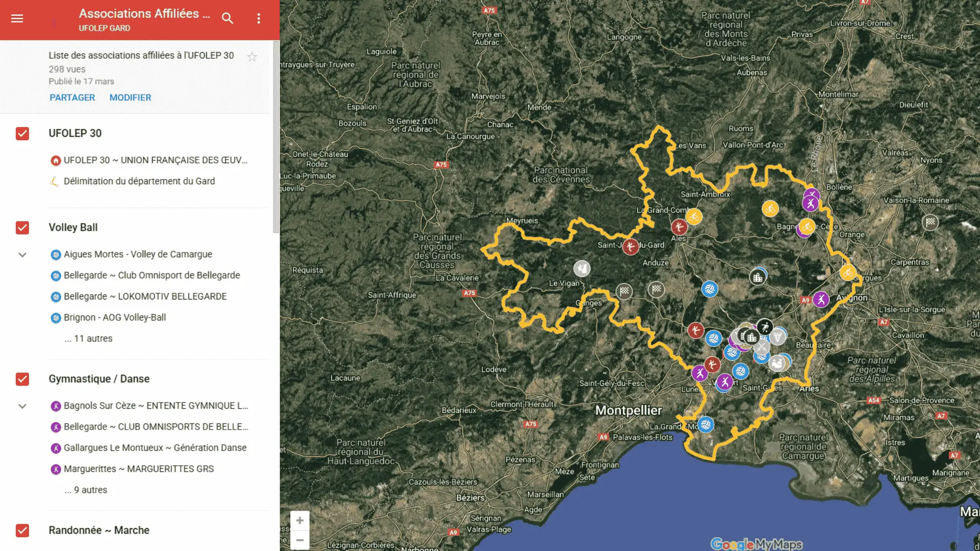Star this map as favorite
The height and width of the screenshot is (551, 980).
click(252, 57)
